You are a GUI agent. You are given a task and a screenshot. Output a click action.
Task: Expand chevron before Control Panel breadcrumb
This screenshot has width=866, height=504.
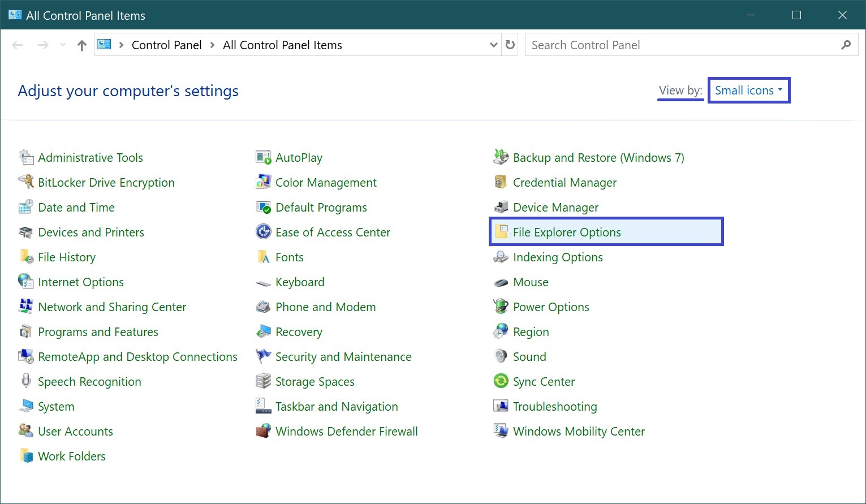click(121, 45)
